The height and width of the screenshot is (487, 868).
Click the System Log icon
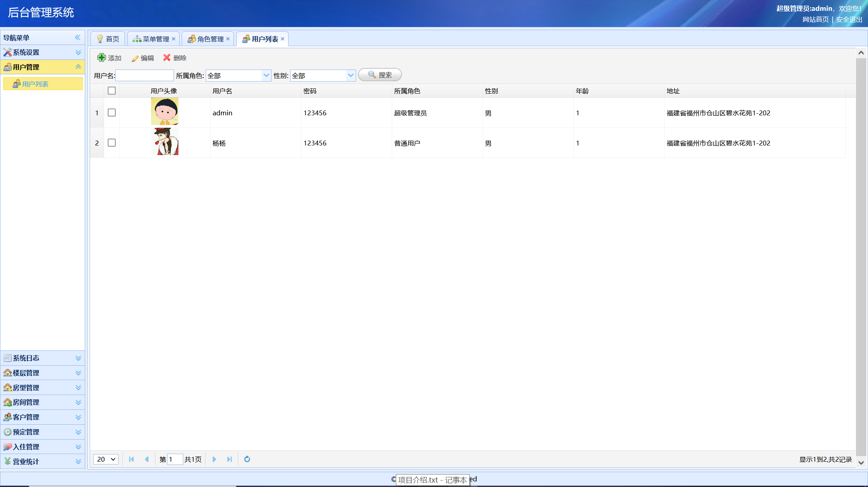[x=7, y=358]
